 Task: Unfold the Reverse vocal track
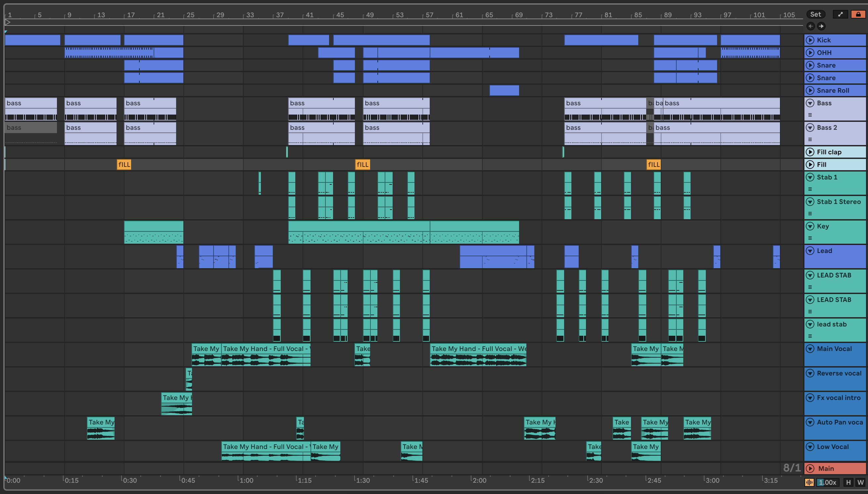810,373
